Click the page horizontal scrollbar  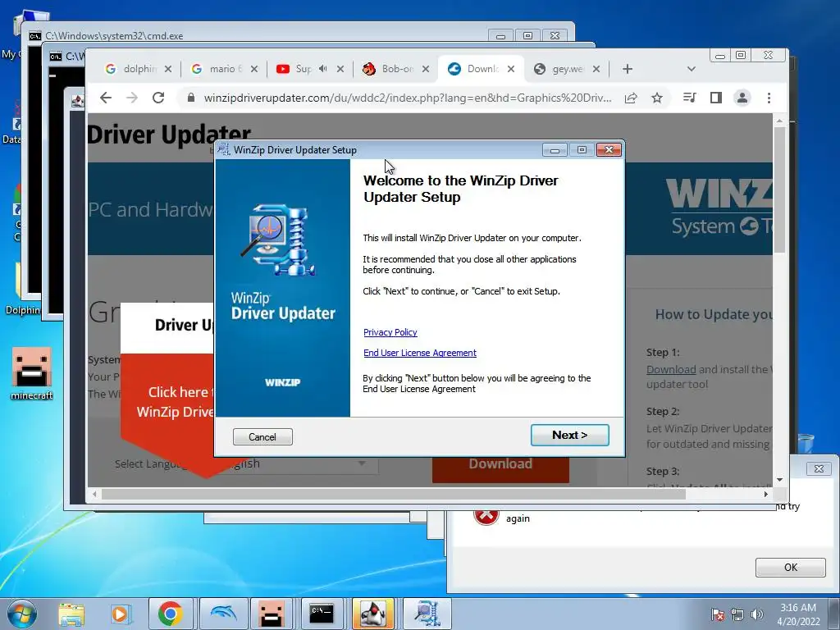[x=394, y=494]
